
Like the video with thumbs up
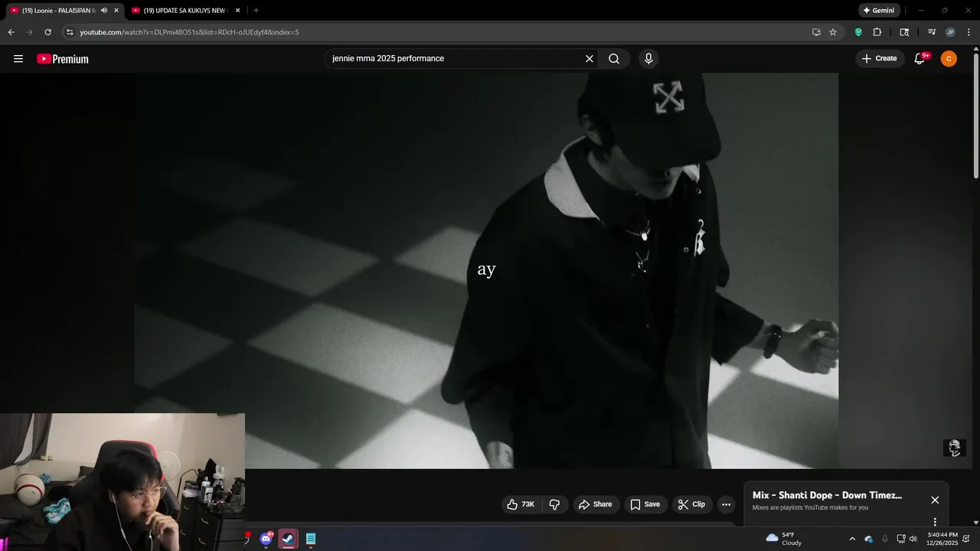click(521, 504)
